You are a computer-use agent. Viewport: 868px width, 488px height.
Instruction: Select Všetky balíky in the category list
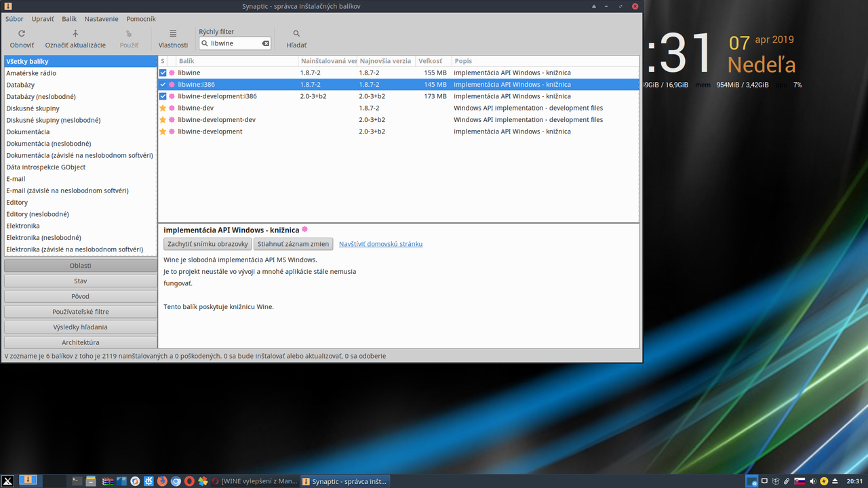81,62
